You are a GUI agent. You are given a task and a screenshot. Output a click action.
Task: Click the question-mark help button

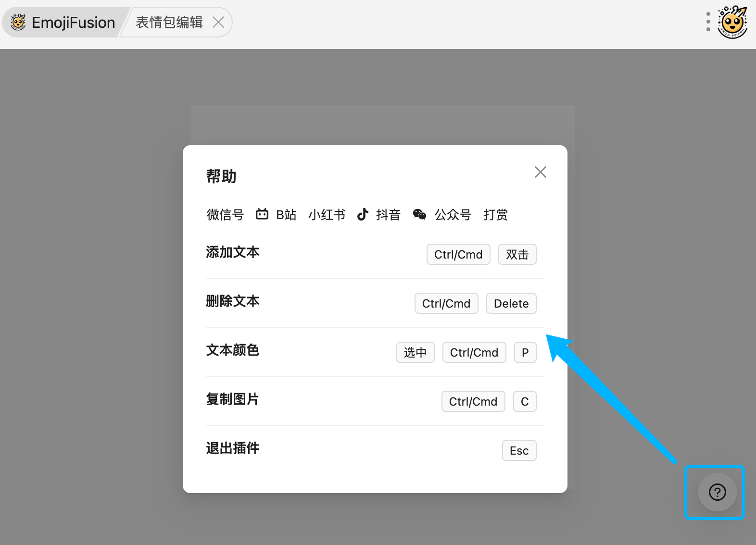click(717, 492)
